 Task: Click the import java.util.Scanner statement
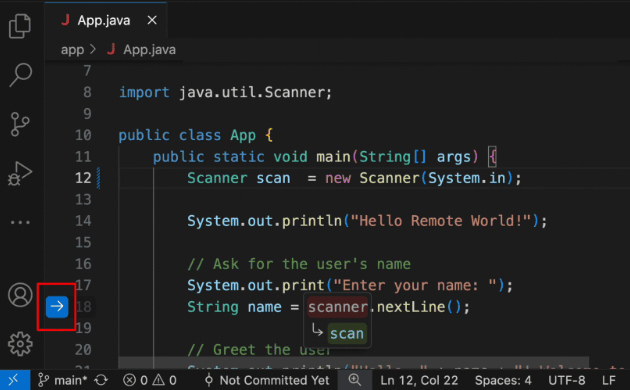coord(225,92)
